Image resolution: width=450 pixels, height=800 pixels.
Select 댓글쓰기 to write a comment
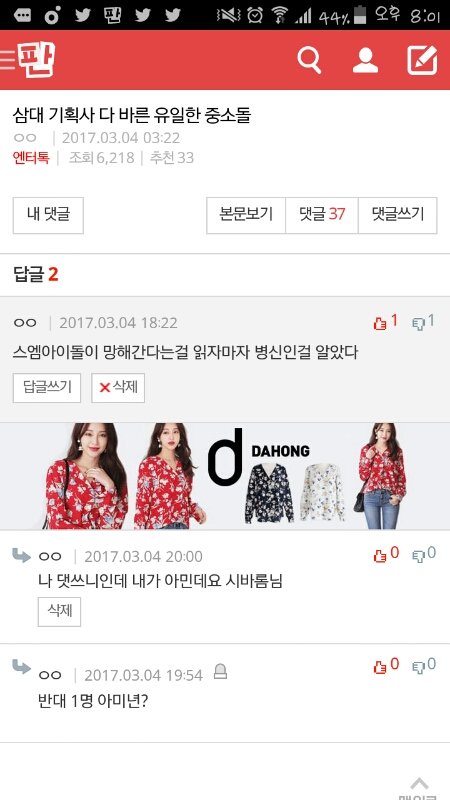[398, 215]
